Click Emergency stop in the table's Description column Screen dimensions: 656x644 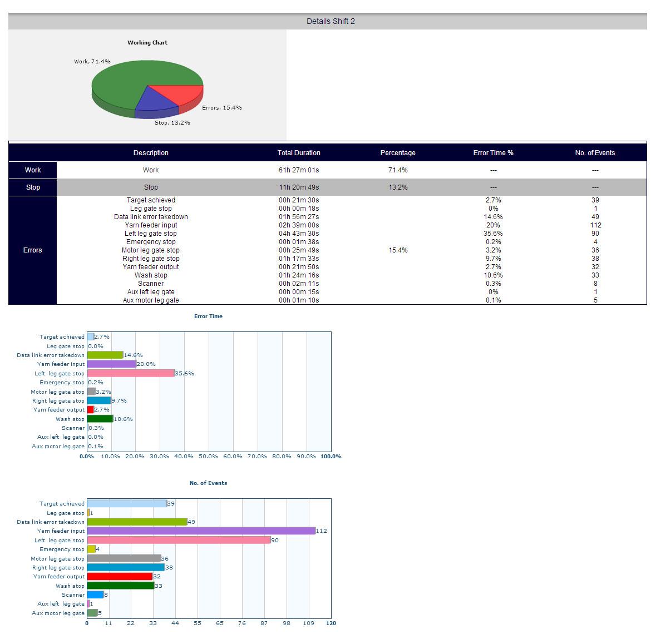151,242
